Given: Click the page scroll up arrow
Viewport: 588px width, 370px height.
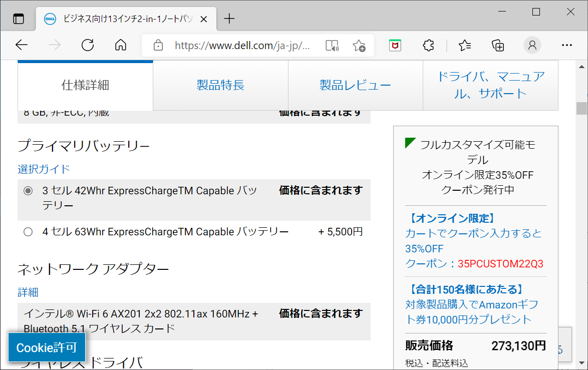Looking at the screenshot, I should [581, 67].
